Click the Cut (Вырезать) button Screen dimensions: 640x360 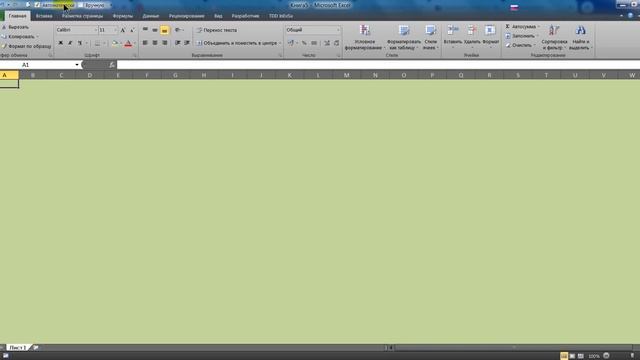pyautogui.click(x=15, y=27)
